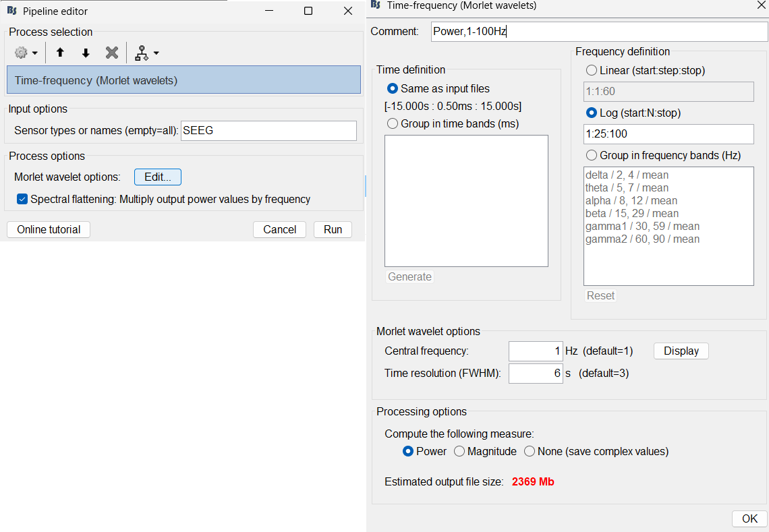The image size is (769, 532).
Task: Toggle the Spectral flattening checkbox
Action: coord(22,199)
